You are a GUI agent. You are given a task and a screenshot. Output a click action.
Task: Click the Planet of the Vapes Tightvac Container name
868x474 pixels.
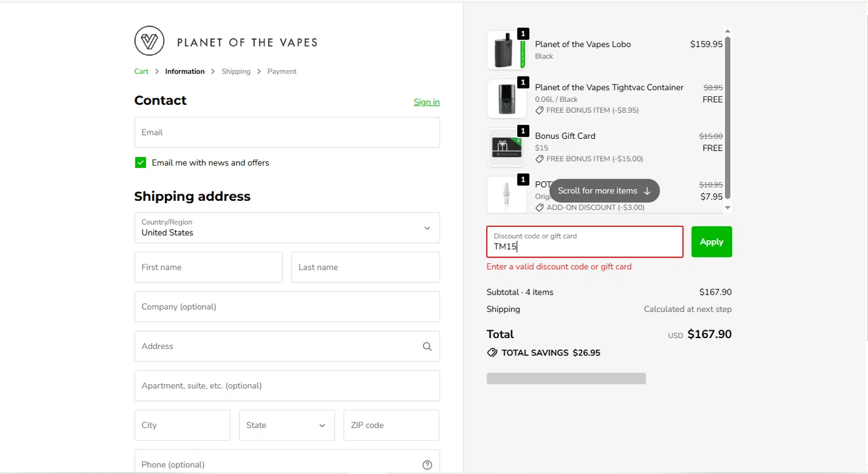tap(609, 87)
